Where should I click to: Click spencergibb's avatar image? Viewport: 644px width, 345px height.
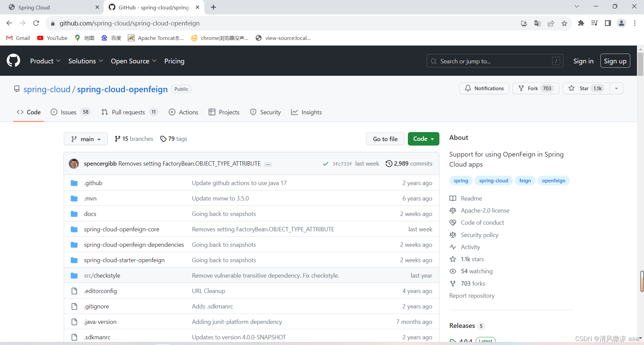tap(74, 164)
